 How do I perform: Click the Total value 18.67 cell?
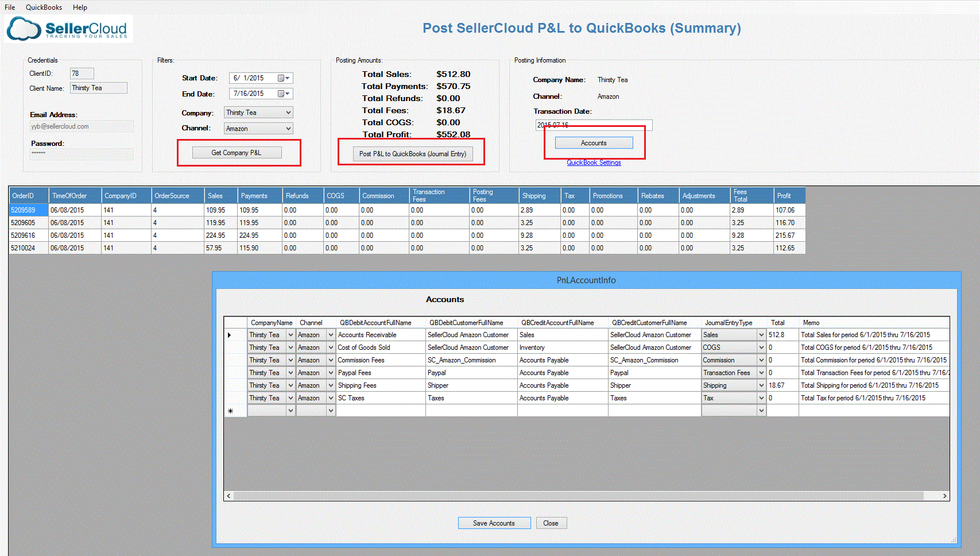click(783, 385)
